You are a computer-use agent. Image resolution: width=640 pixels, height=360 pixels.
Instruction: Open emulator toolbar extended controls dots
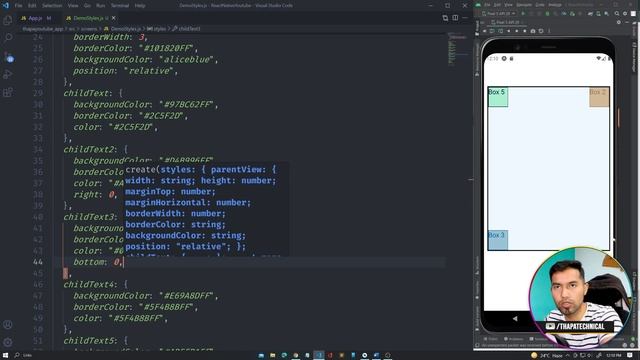549,31
